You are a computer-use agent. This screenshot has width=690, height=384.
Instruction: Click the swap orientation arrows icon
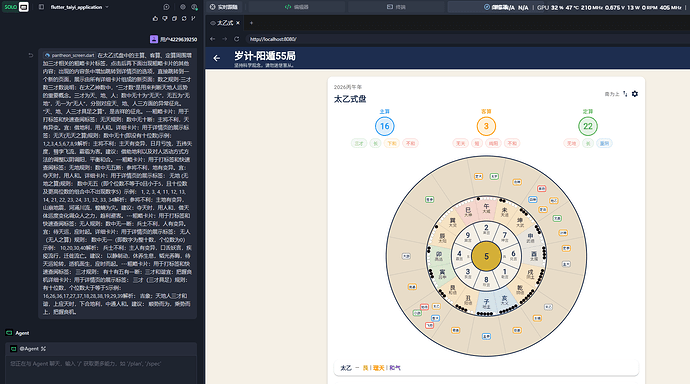[x=625, y=94]
